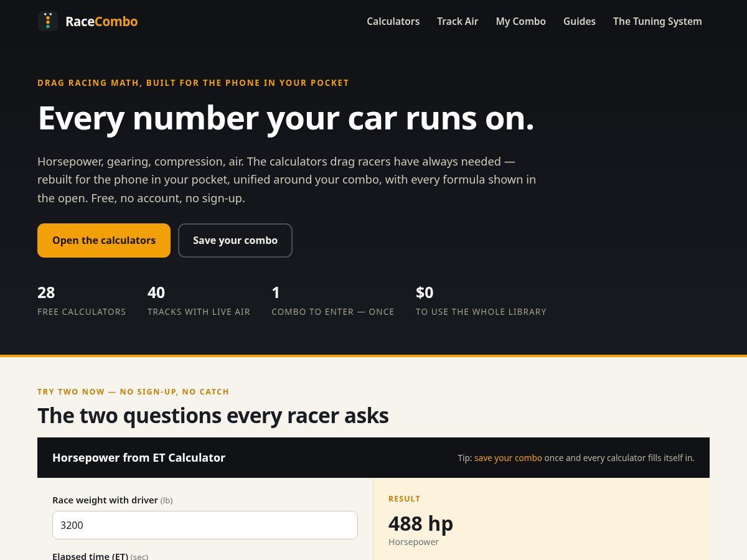Viewport: 747px width, 560px height.
Task: Click the Save your combo button
Action: click(x=235, y=240)
